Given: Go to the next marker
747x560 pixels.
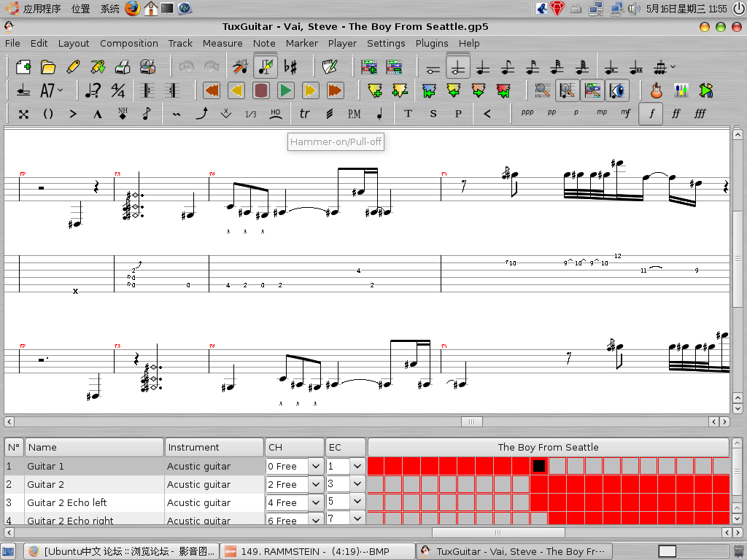Looking at the screenshot, I should click(x=479, y=90).
